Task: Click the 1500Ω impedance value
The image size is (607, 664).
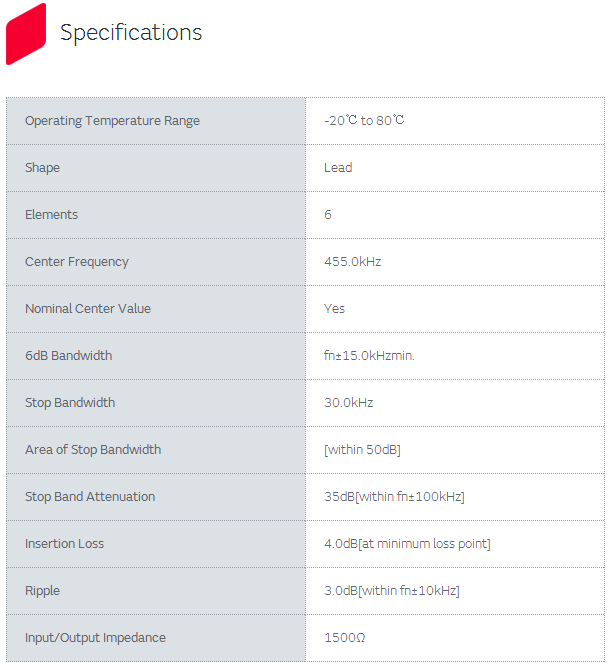Action: coord(345,638)
